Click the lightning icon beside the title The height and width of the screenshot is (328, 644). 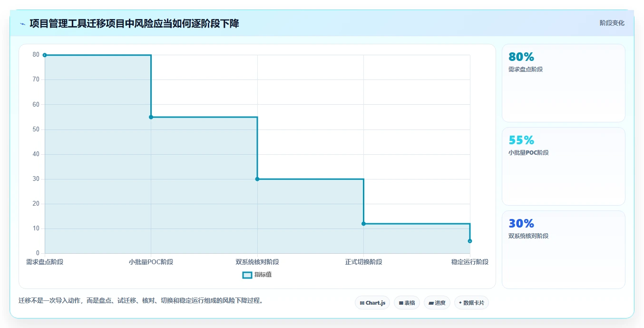(x=22, y=24)
